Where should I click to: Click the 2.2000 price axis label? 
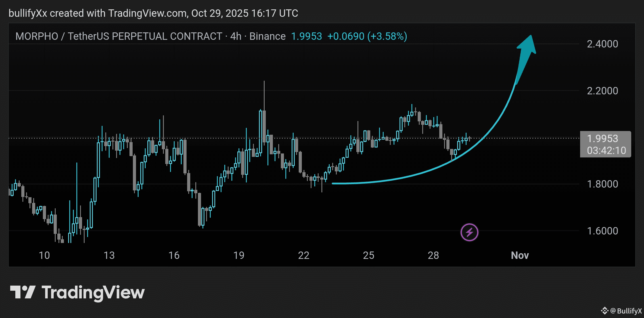pyautogui.click(x=602, y=91)
